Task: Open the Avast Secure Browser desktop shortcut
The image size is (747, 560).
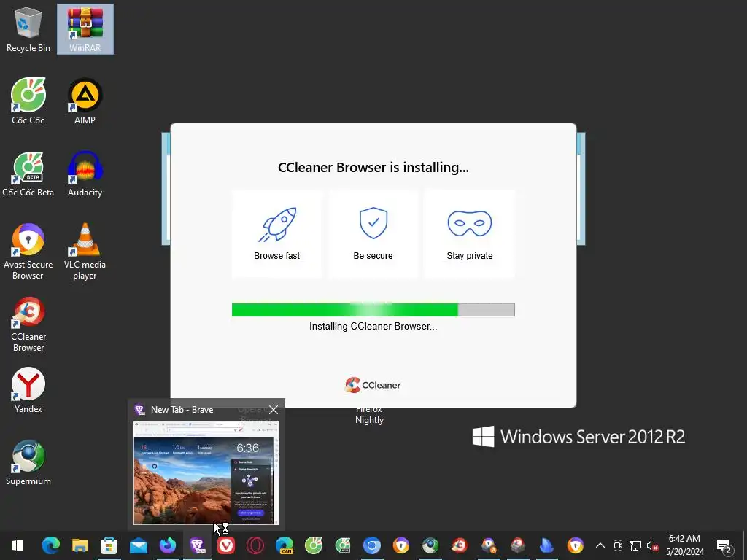Action: [28, 252]
